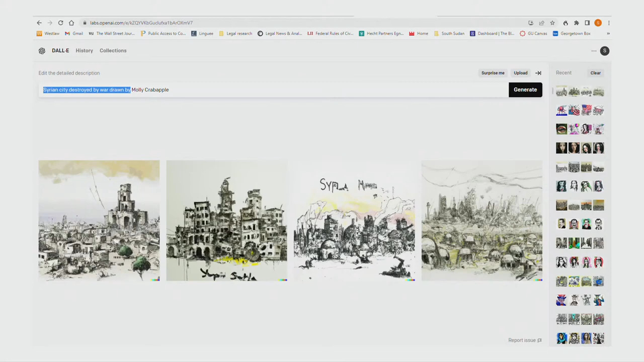Switch to the History tab
The width and height of the screenshot is (644, 362).
tap(85, 51)
